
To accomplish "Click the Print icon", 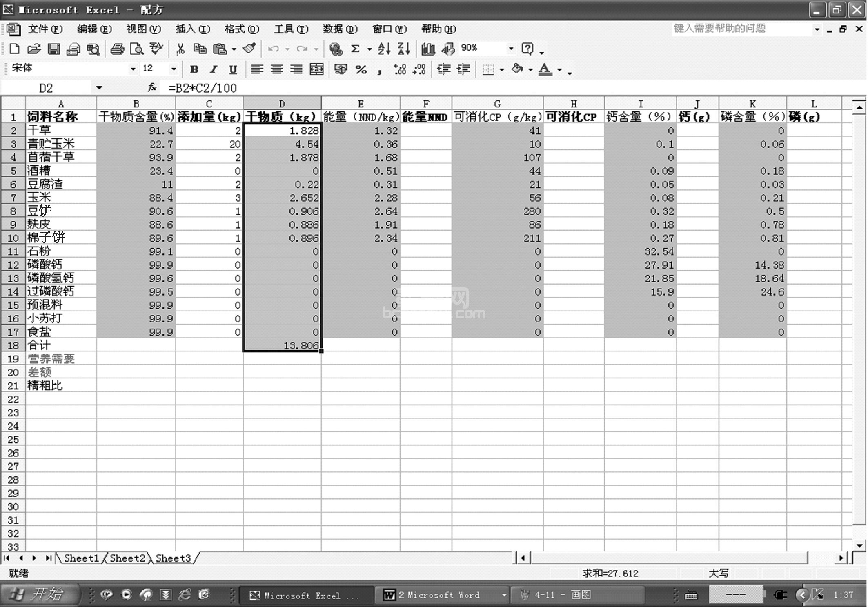I will click(117, 49).
